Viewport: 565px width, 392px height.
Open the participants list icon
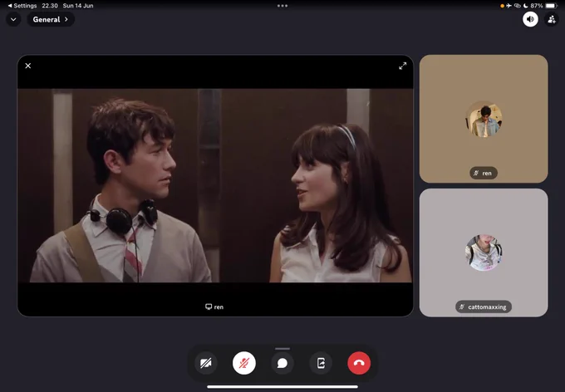552,19
